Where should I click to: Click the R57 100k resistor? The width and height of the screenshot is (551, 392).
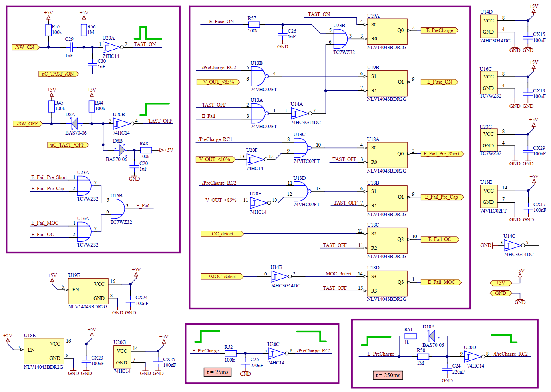coord(254,24)
